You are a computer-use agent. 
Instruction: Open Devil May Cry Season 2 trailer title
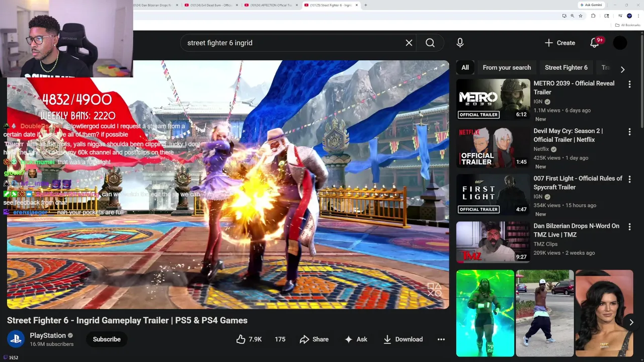point(568,135)
